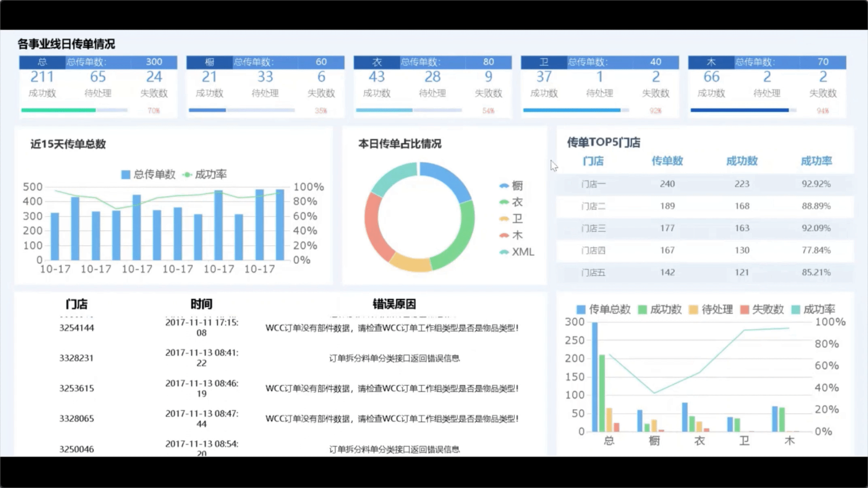This screenshot has width=868, height=488.
Task: Click the 成功率 column header
Action: pos(816,161)
